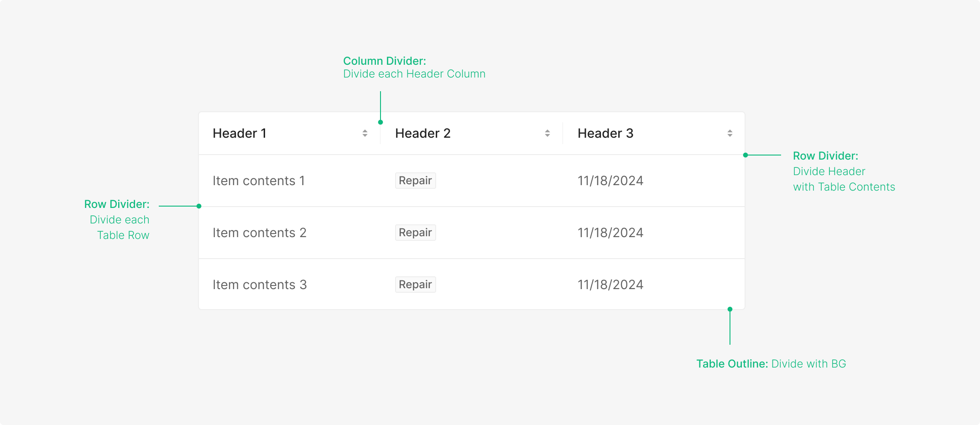Click the Repair tag in first row
The width and height of the screenshot is (980, 425).
point(415,181)
